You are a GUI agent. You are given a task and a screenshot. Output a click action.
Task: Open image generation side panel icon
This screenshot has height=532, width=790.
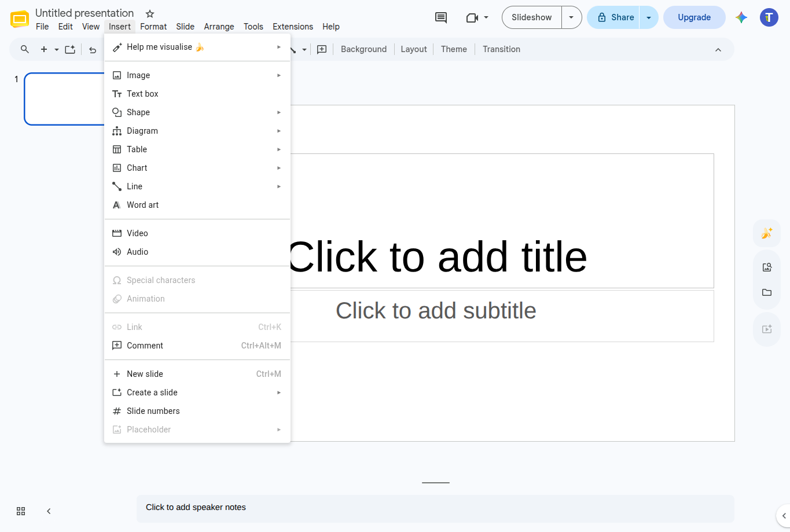767,267
